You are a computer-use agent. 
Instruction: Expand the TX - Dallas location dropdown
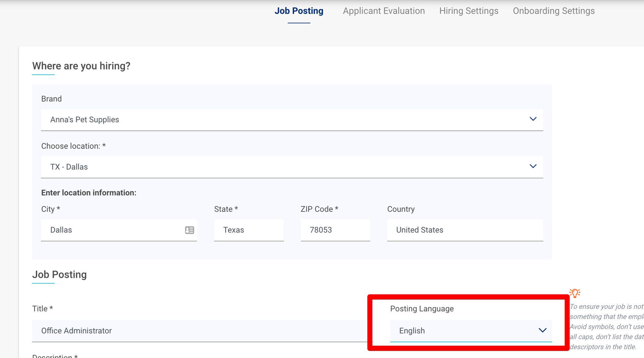284,167
